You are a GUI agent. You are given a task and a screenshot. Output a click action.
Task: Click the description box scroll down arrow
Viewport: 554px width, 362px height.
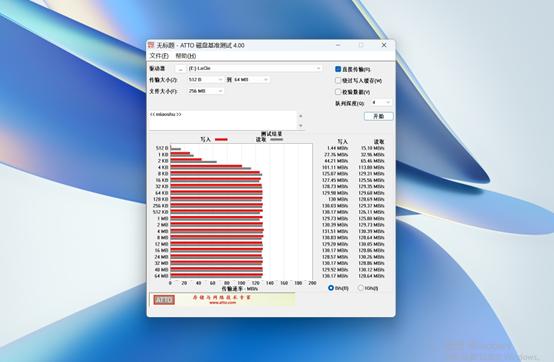301,125
